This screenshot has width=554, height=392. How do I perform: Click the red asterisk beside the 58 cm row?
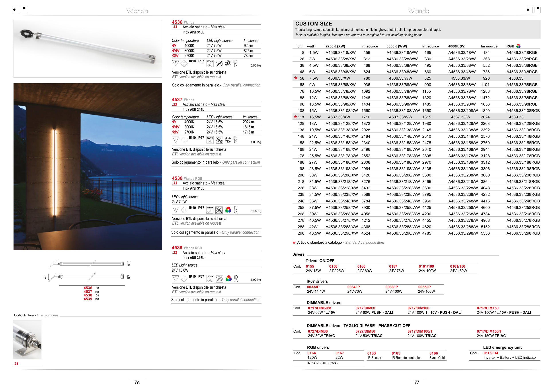click(296, 78)
